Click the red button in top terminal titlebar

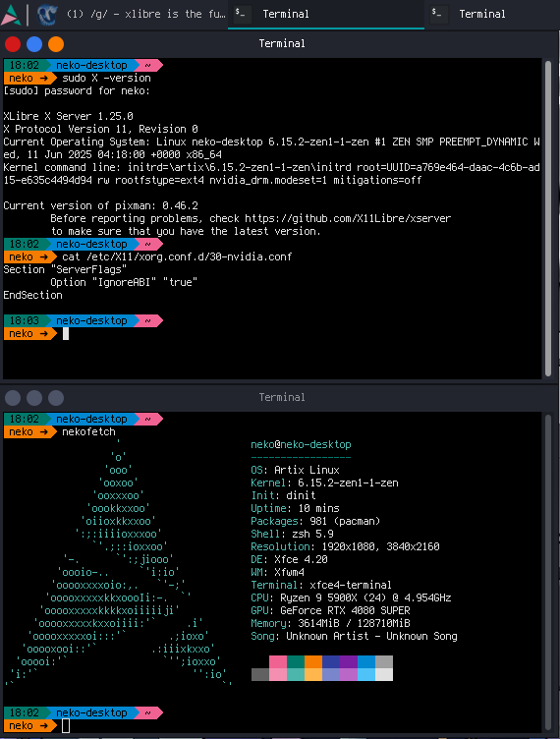tap(13, 44)
